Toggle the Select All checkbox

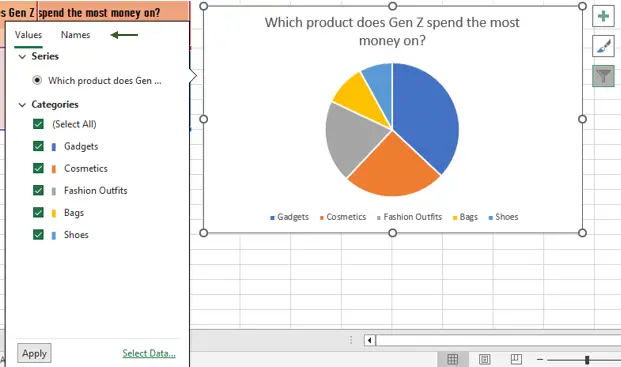click(x=38, y=124)
